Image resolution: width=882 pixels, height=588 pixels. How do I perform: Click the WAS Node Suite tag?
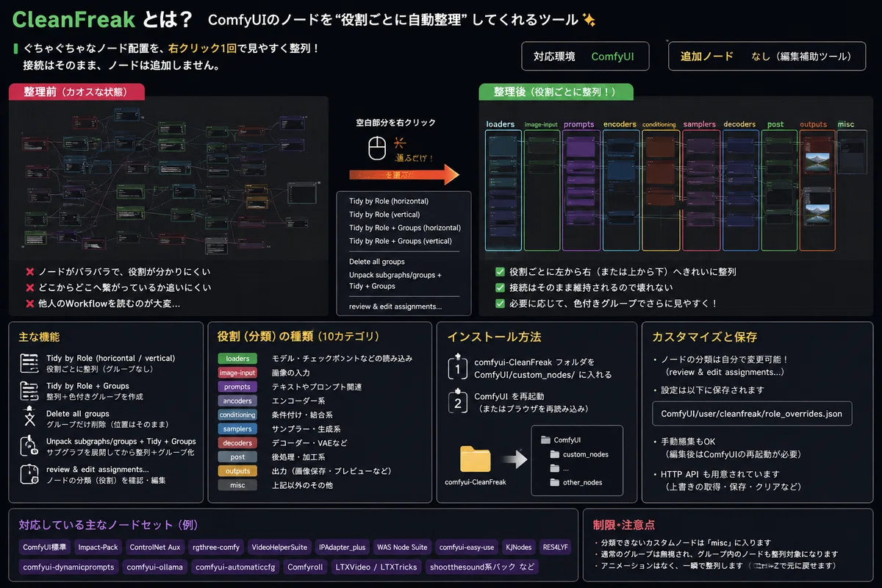click(402, 547)
